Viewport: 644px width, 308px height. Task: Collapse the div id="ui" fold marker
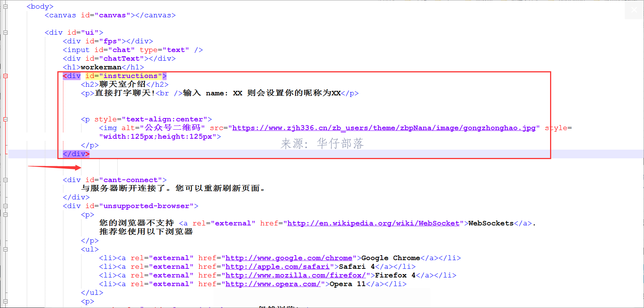(x=5, y=32)
